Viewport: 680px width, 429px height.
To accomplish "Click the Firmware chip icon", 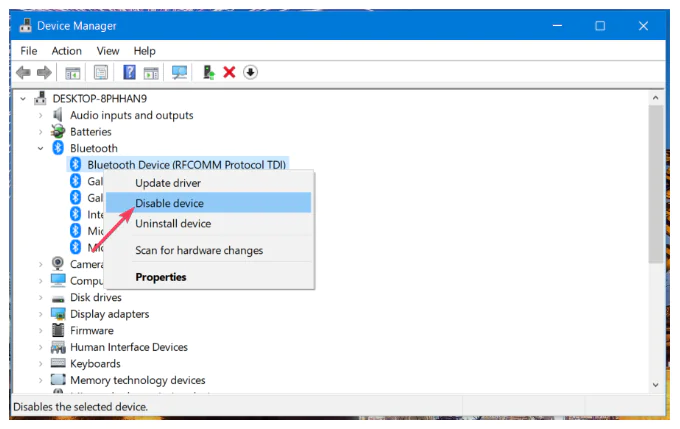I will [x=58, y=330].
